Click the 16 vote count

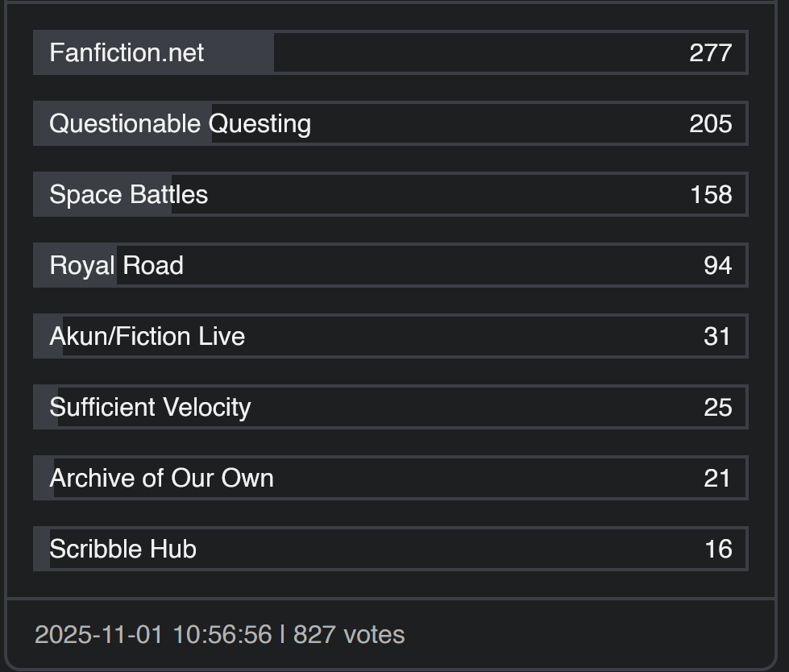tap(719, 550)
